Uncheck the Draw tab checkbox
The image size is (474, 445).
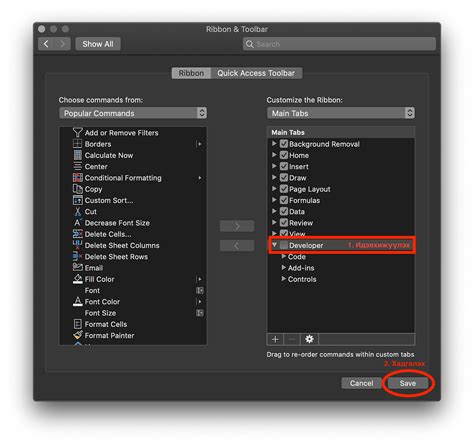click(284, 178)
